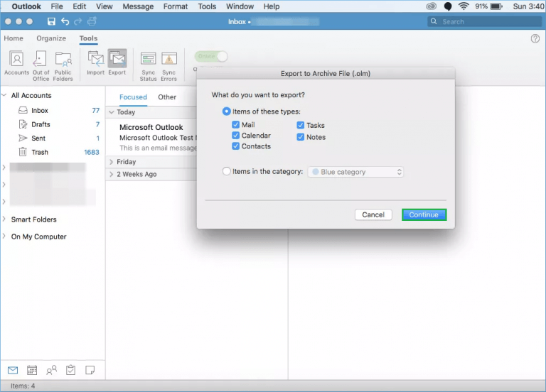Click the battery icon in the menu bar
Screen dimensions: 546x392
point(496,6)
